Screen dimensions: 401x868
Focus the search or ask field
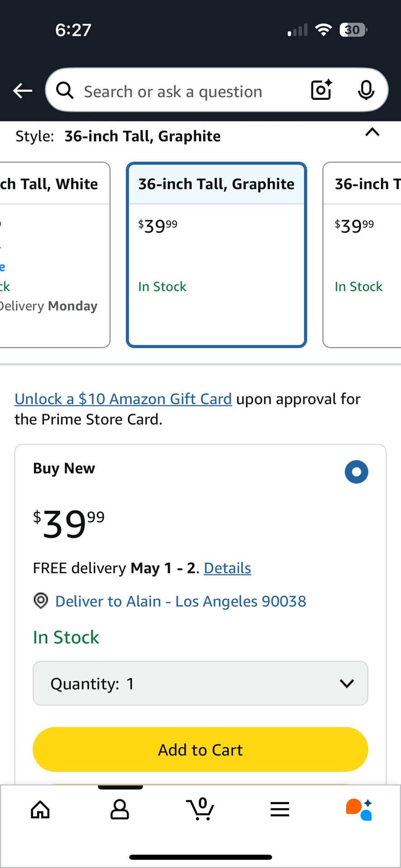[x=181, y=91]
